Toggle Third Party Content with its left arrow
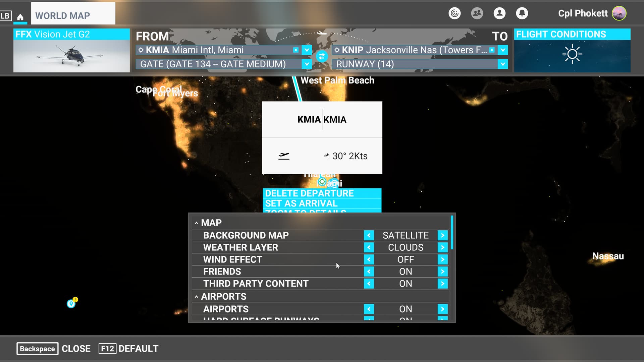644x362 pixels. click(x=369, y=284)
